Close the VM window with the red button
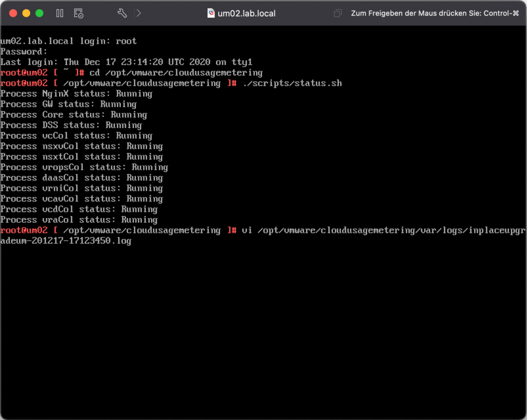Screen dimensions: 527x420 [x=13, y=13]
